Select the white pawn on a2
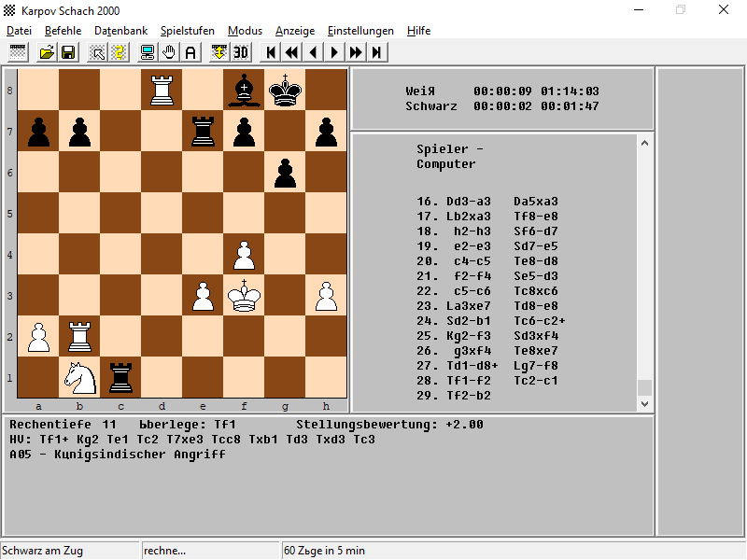 click(x=38, y=336)
